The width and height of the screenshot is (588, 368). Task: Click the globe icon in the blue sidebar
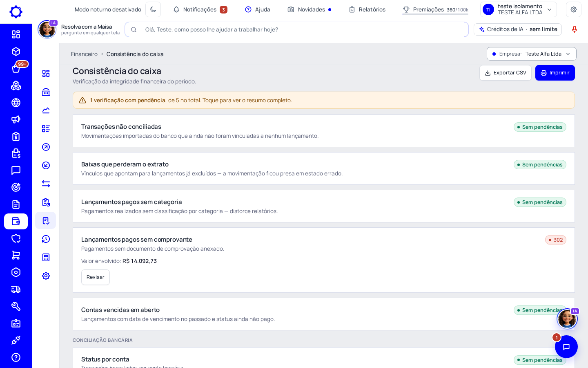coord(16,103)
